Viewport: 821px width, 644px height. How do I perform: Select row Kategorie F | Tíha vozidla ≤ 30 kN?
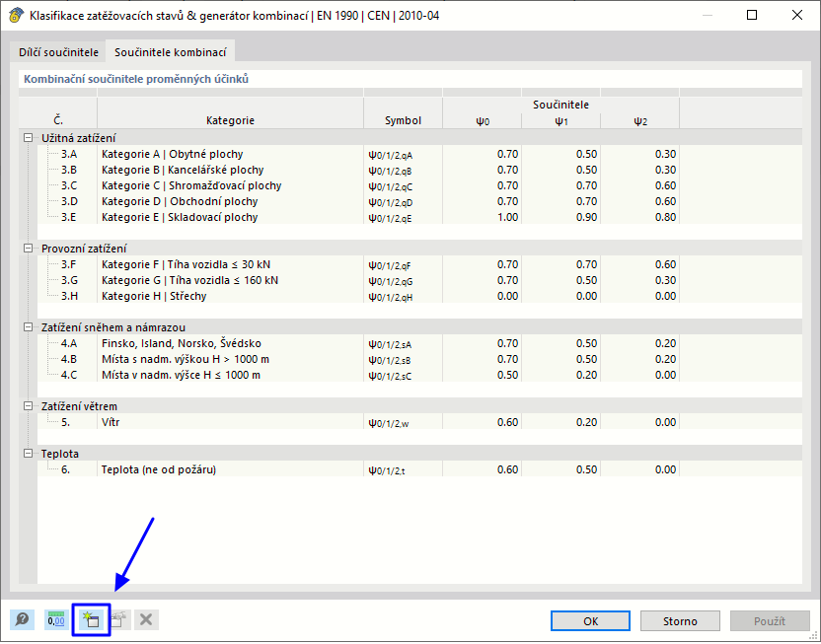(x=420, y=264)
